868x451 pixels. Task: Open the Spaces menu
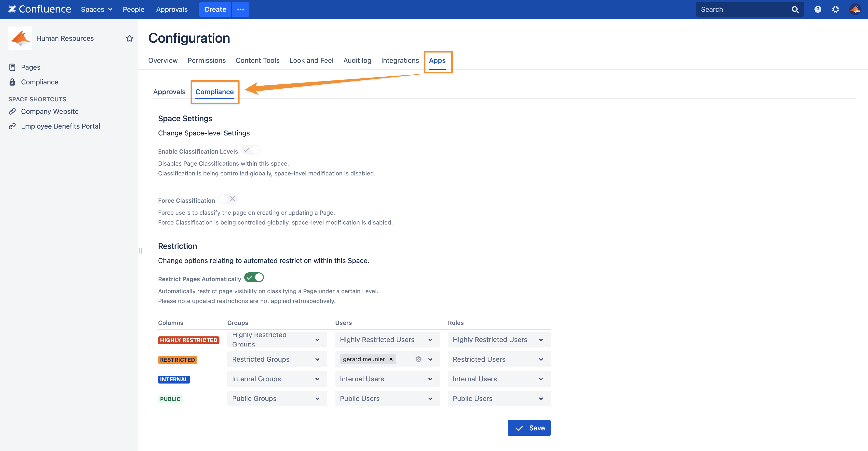96,9
